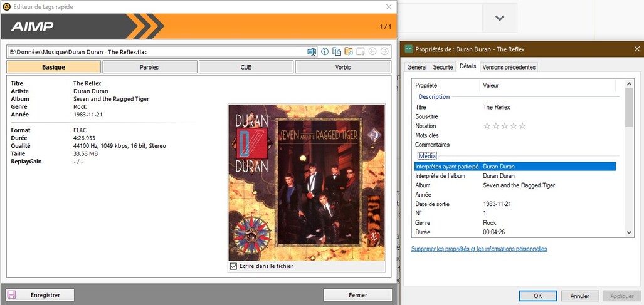Switch to the Vorbis tab
Screen dimensions: 644x305
343,67
